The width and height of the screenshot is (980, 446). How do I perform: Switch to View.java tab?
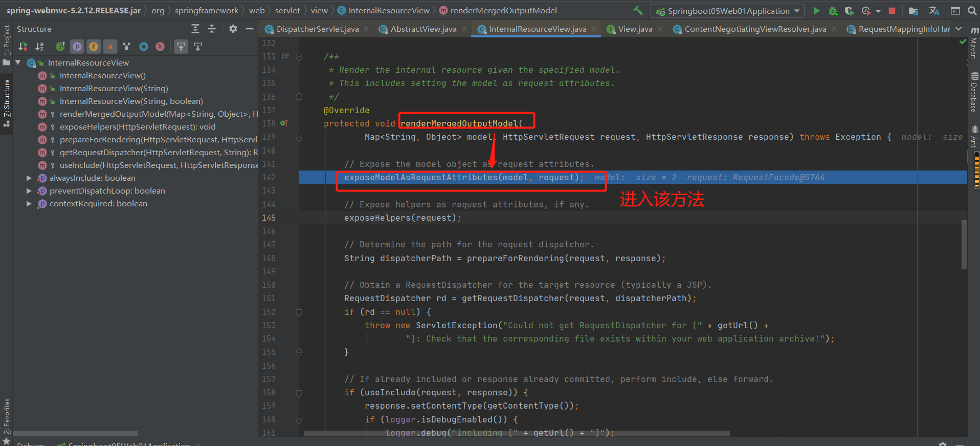pyautogui.click(x=635, y=29)
